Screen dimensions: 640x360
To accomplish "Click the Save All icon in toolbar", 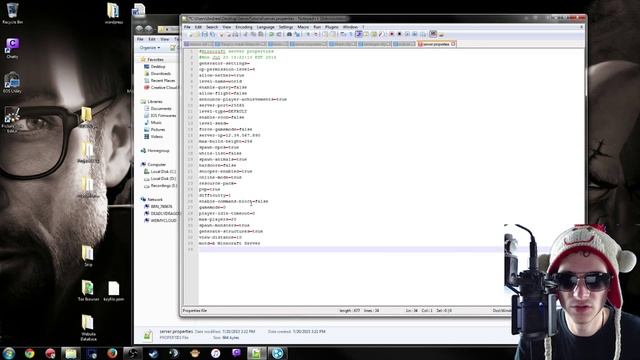I will tap(212, 35).
